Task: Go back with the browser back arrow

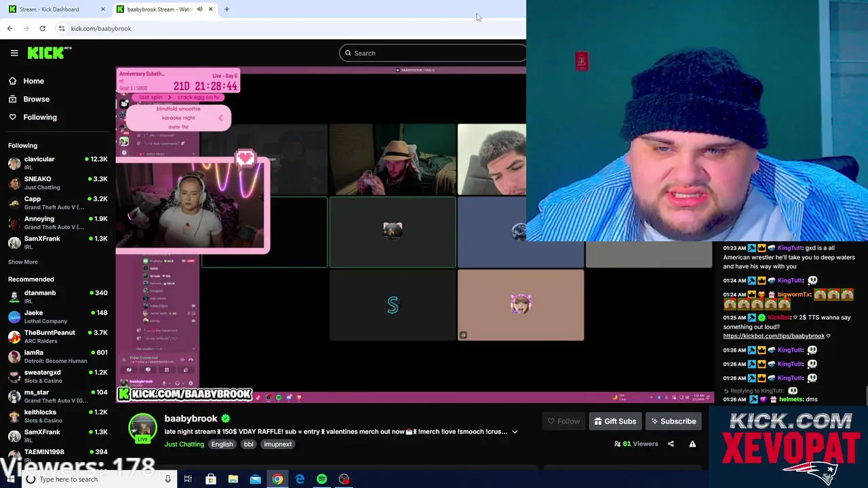Action: point(9,28)
